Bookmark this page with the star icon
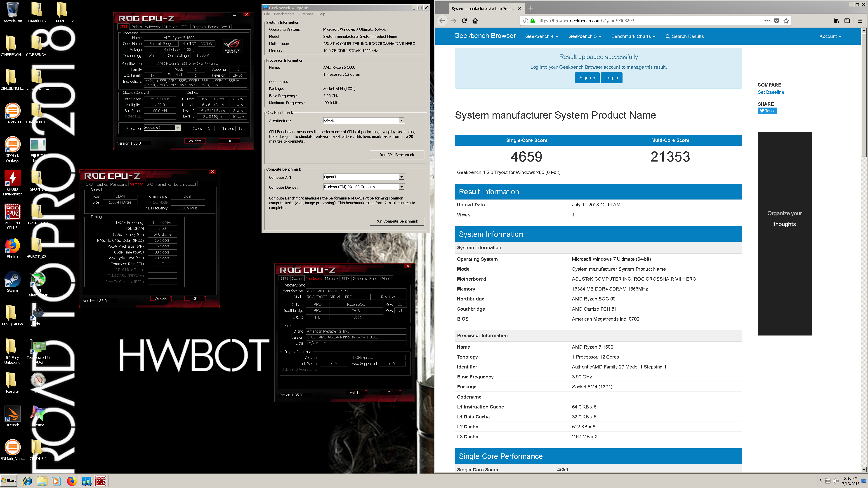The height and width of the screenshot is (488, 868). tap(786, 21)
